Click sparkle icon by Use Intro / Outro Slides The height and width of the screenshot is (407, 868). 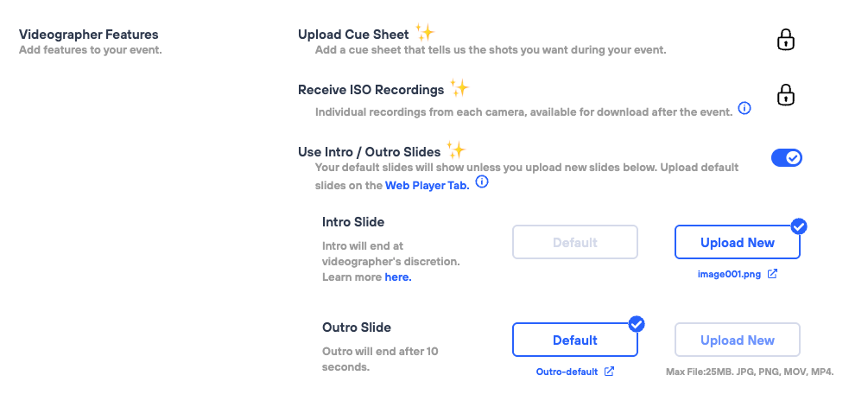[x=456, y=149]
